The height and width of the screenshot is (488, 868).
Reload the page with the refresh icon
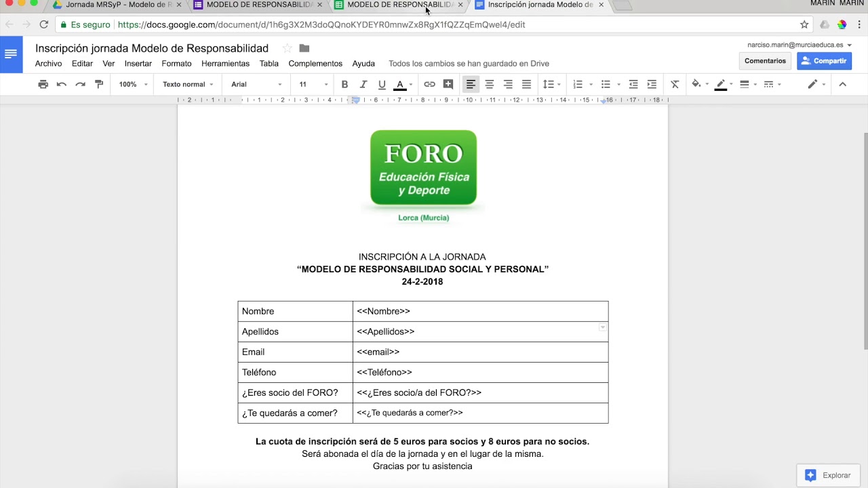pyautogui.click(x=44, y=24)
